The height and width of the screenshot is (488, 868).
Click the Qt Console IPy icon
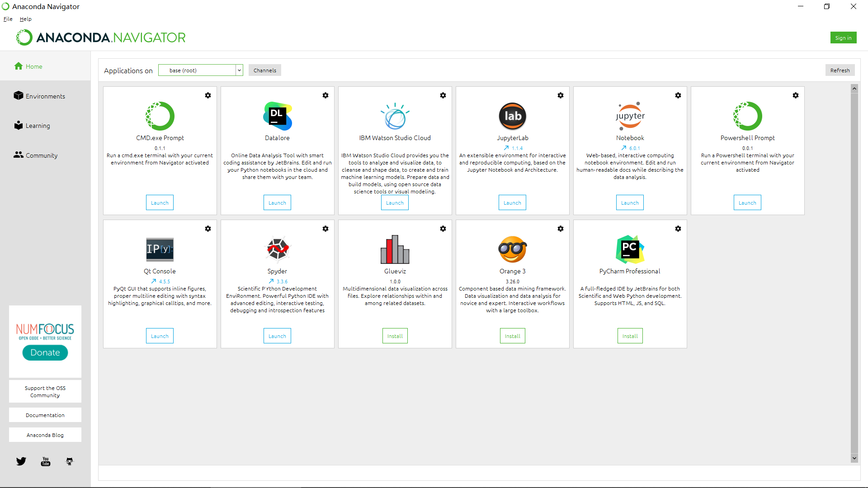tap(160, 249)
